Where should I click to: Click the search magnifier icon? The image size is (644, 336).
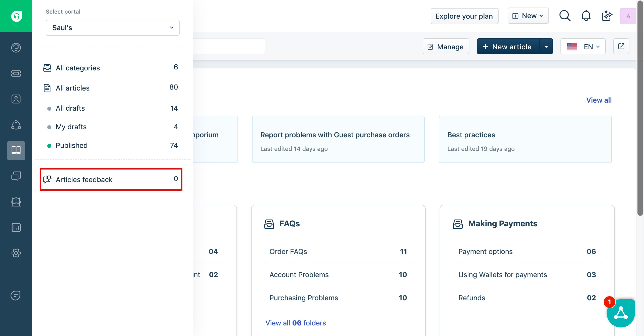pyautogui.click(x=565, y=16)
